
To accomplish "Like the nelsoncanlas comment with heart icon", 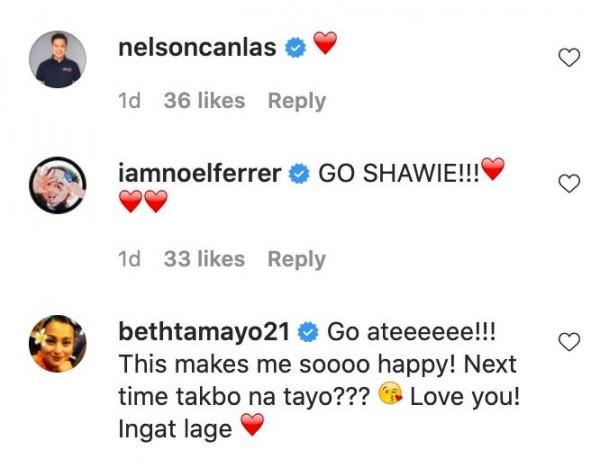I will tap(569, 58).
